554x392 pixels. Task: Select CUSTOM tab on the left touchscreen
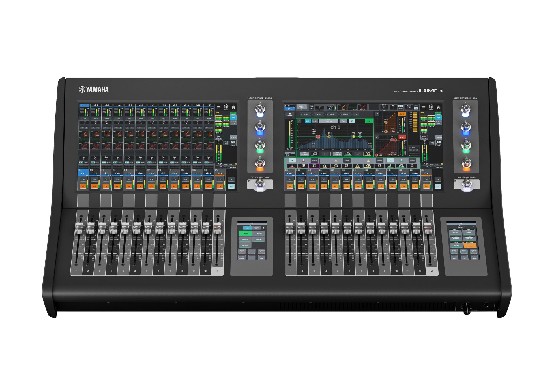click(x=233, y=137)
